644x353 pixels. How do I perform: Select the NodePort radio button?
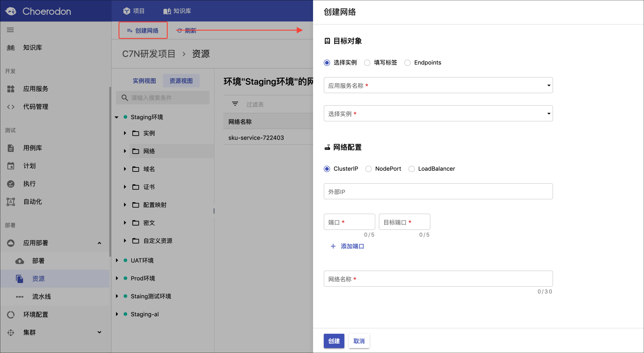pyautogui.click(x=369, y=169)
